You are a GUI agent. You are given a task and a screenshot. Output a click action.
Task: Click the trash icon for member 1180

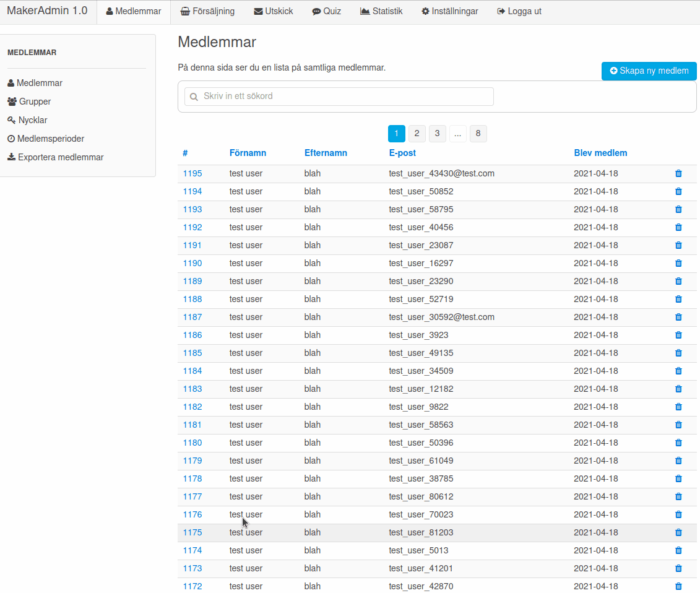(678, 443)
